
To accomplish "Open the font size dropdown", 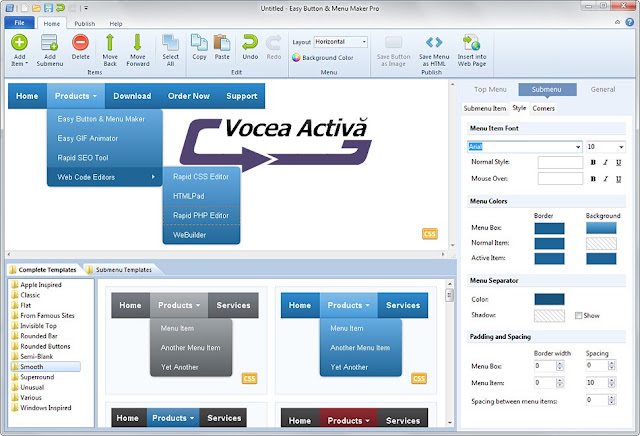I will click(621, 147).
